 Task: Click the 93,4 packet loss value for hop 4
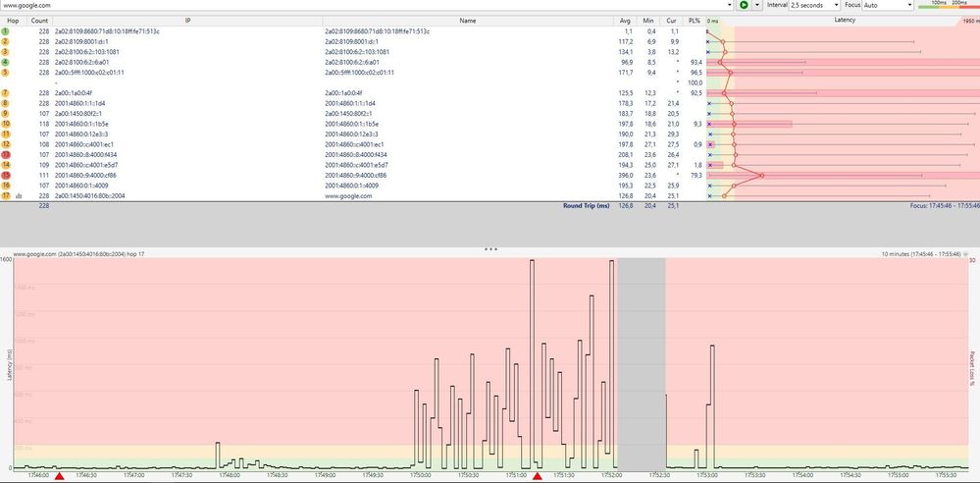(x=696, y=62)
